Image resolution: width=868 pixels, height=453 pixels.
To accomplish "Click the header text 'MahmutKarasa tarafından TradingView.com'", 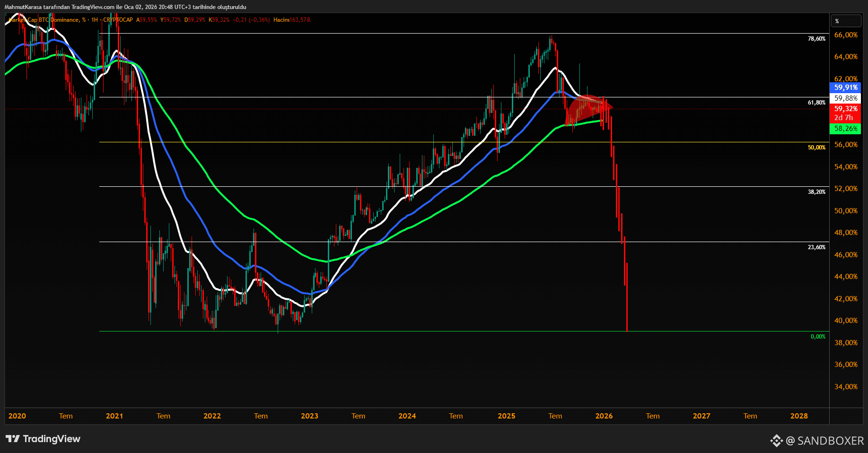I will pyautogui.click(x=60, y=7).
